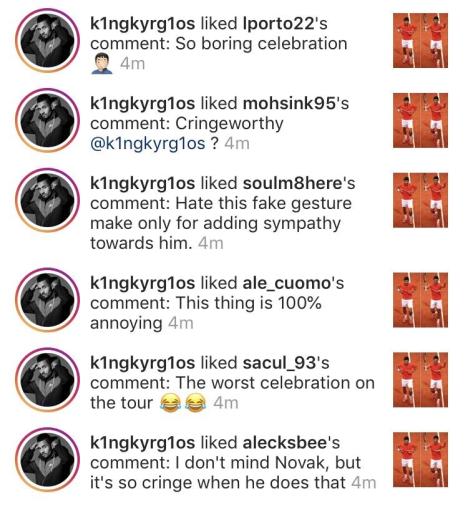Open lporto22's profile from username link
468x509 pixels.
coord(279,24)
